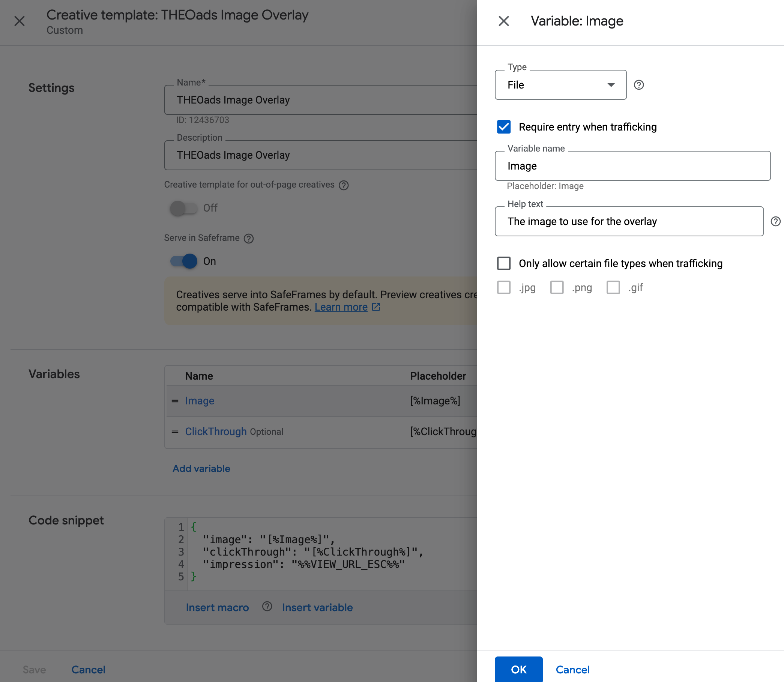The width and height of the screenshot is (784, 682).
Task: Open help for the Type field
Action: 638,85
